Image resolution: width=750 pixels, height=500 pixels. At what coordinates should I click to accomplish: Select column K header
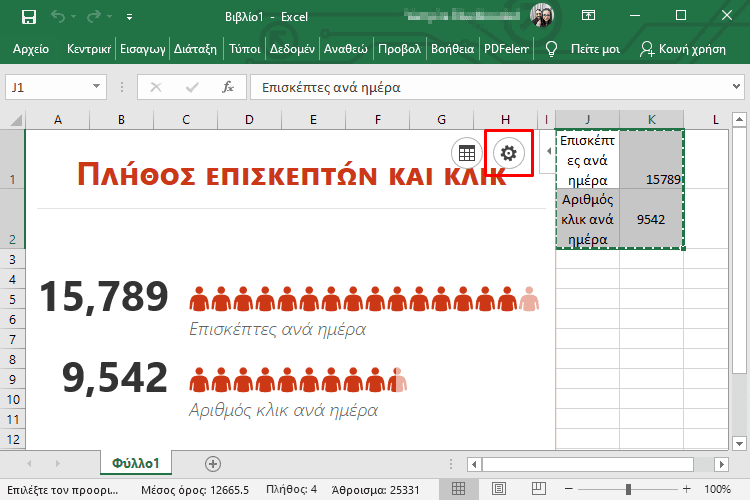pyautogui.click(x=651, y=120)
